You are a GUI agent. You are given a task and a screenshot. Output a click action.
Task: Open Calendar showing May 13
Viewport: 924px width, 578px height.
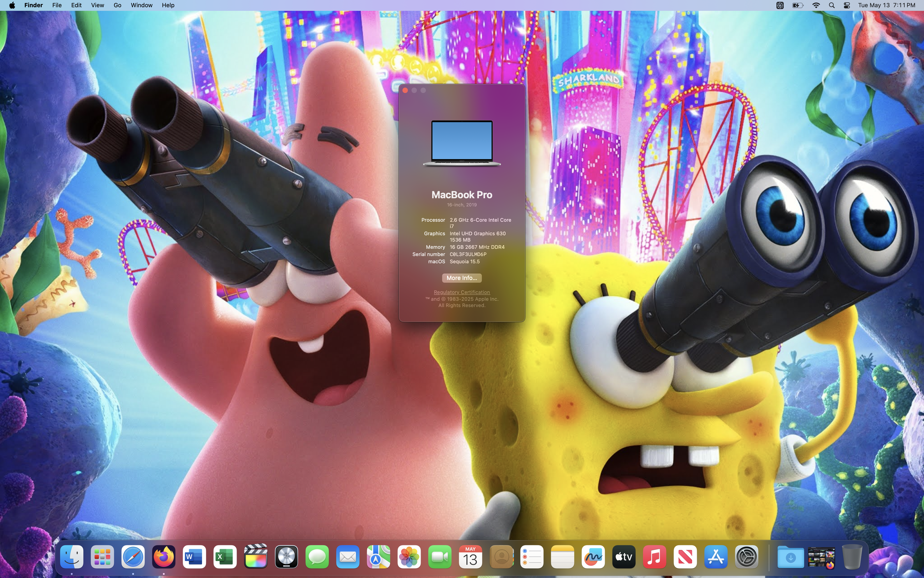coord(470,557)
